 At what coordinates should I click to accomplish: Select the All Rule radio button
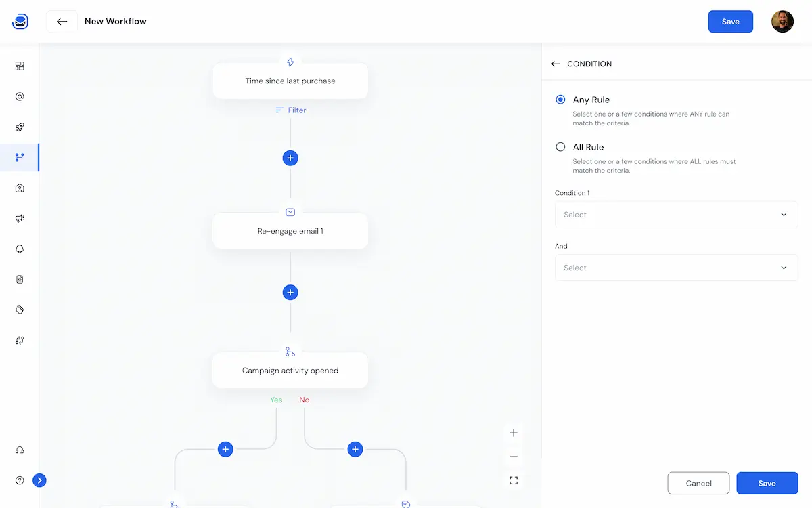[x=560, y=146]
